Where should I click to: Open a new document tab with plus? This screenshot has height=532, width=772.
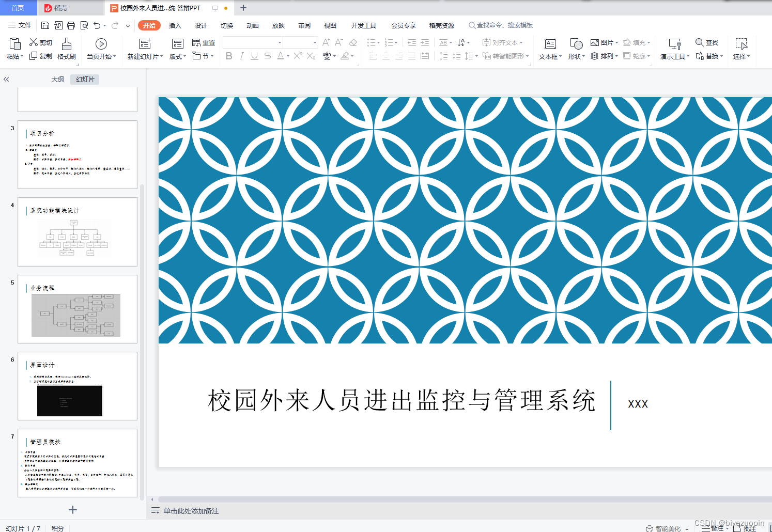(243, 8)
